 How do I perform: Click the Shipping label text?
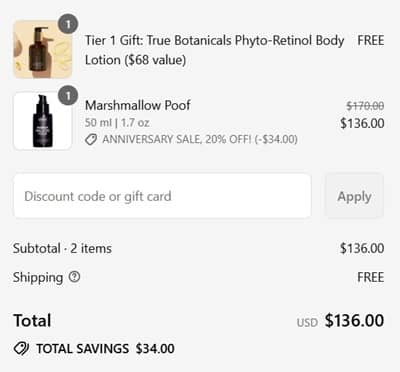point(38,277)
